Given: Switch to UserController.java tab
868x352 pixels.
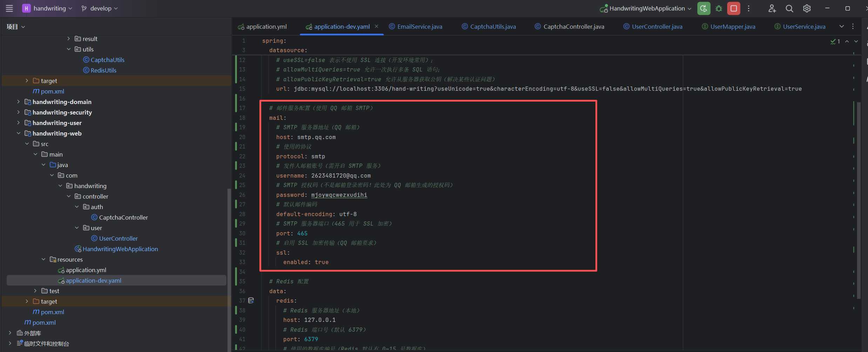Looking at the screenshot, I should (653, 27).
